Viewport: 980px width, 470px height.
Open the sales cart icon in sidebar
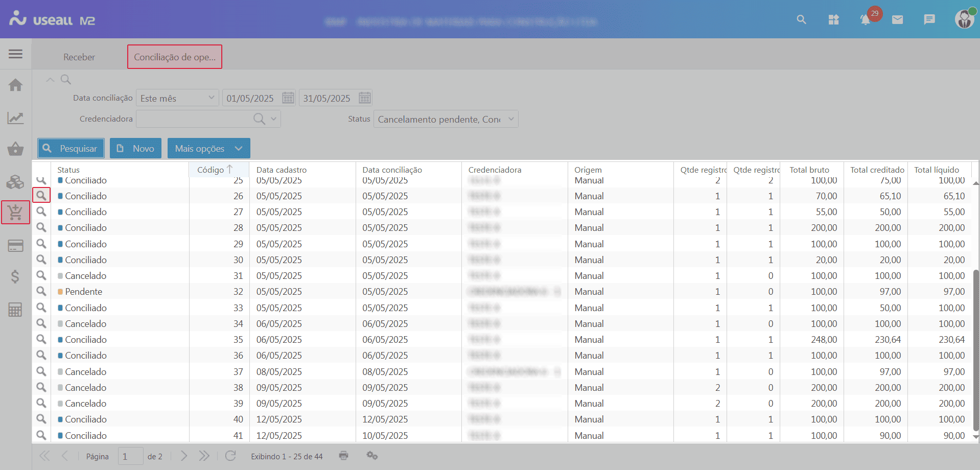click(x=15, y=212)
